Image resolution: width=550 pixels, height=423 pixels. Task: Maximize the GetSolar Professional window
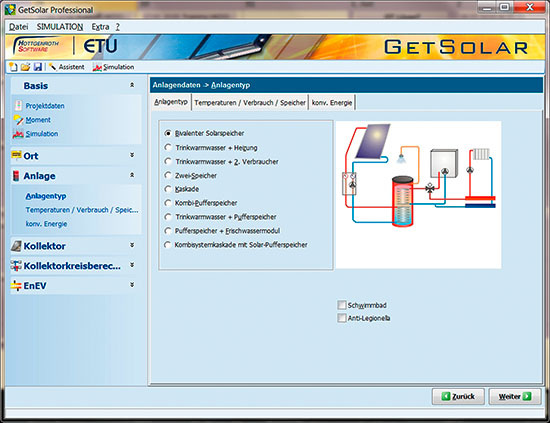pyautogui.click(x=504, y=7)
